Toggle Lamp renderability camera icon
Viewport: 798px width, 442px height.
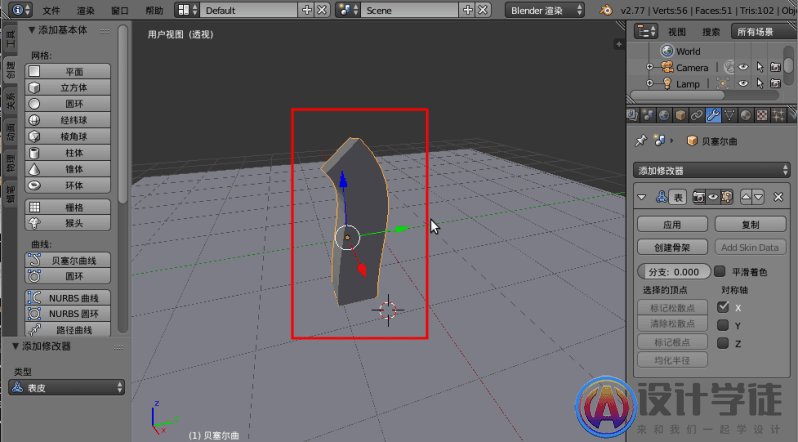pyautogui.click(x=776, y=84)
